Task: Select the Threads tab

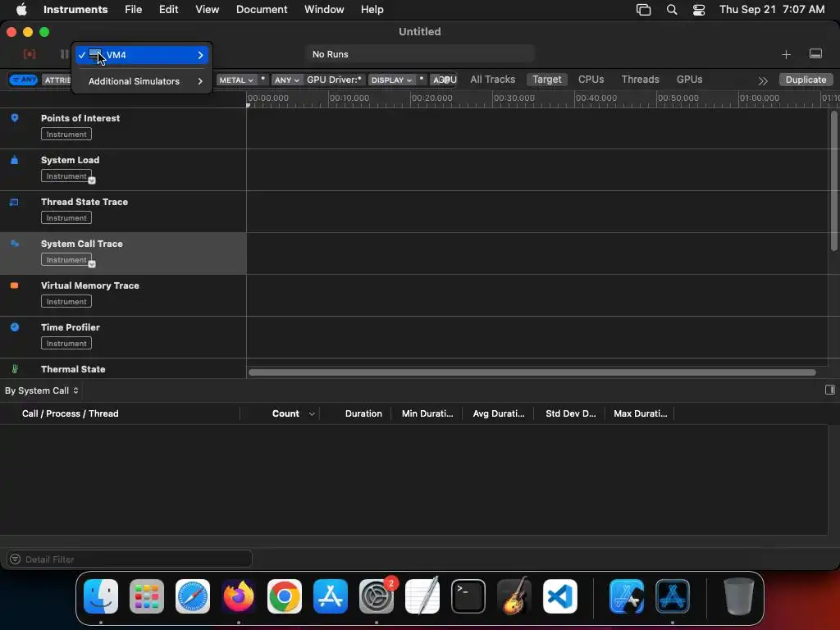Action: pyautogui.click(x=640, y=80)
